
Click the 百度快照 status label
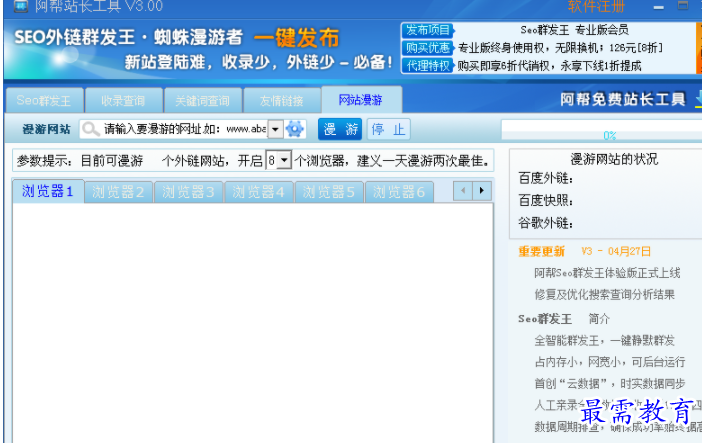pyautogui.click(x=546, y=200)
